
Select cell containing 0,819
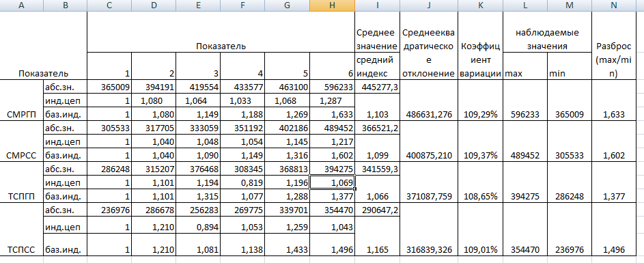[242, 182]
